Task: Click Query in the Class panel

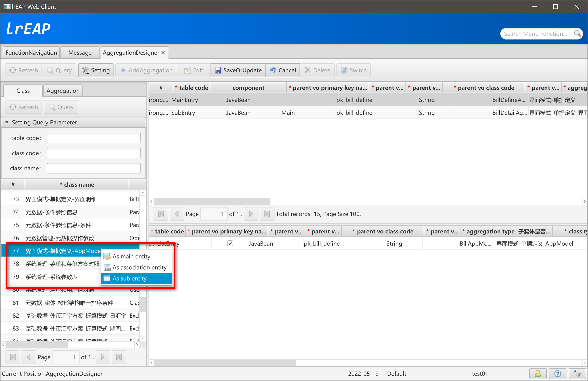Action: pos(61,107)
